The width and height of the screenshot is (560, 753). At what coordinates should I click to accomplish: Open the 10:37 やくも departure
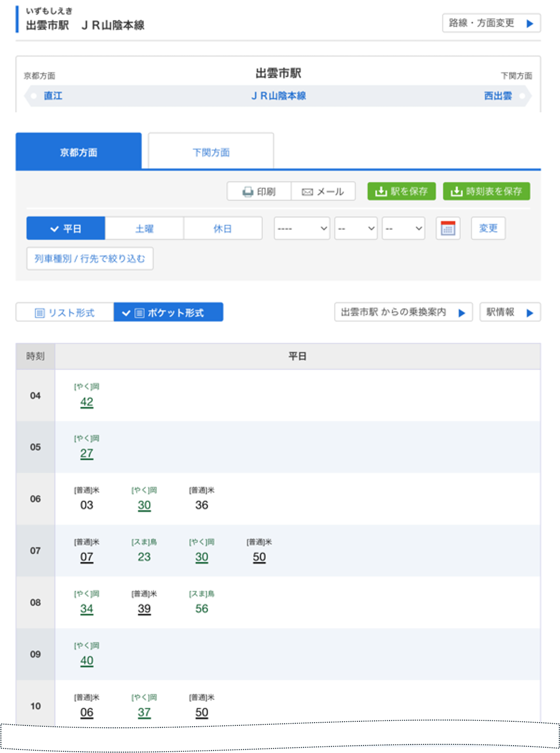click(x=144, y=712)
